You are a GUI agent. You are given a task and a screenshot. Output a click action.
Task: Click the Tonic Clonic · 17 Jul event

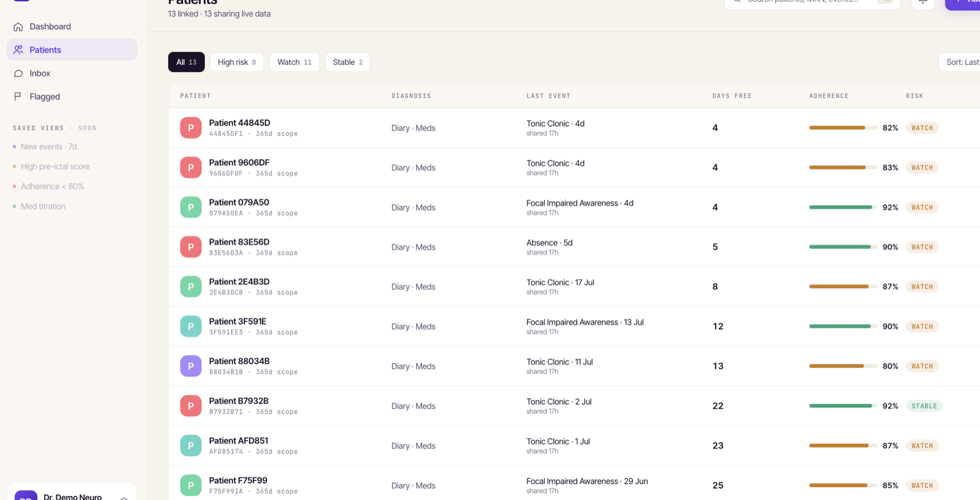tap(560, 283)
